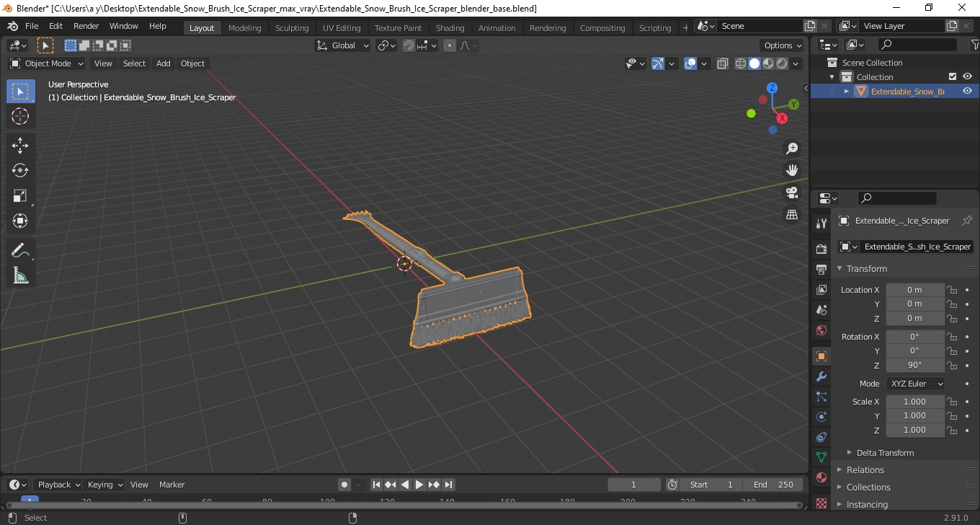The image size is (980, 525).
Task: Open Scene properties tab
Action: tap(821, 310)
